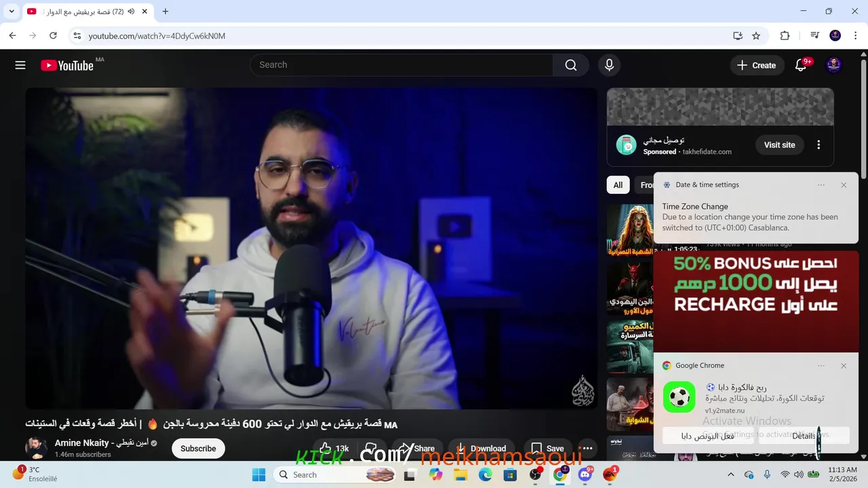This screenshot has height=488, width=868.
Task: Download the video
Action: [x=481, y=448]
